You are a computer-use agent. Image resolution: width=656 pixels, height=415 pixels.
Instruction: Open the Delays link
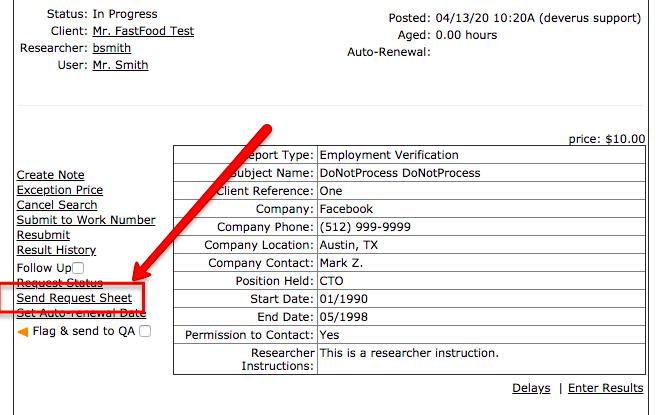click(531, 388)
